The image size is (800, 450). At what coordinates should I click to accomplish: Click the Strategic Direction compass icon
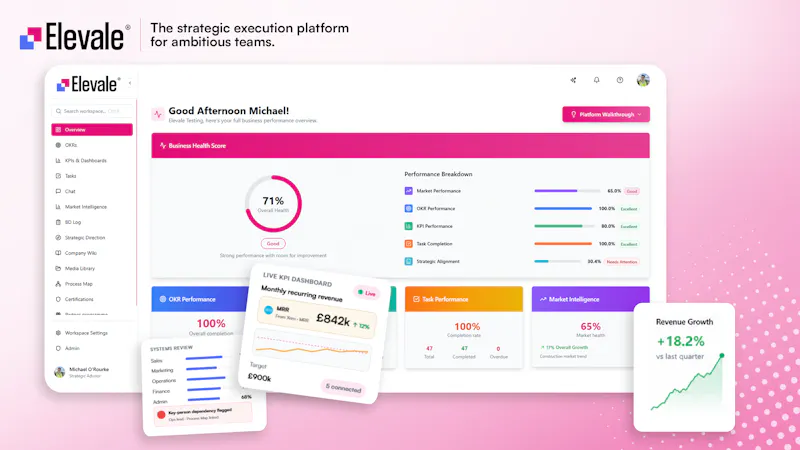(x=58, y=238)
